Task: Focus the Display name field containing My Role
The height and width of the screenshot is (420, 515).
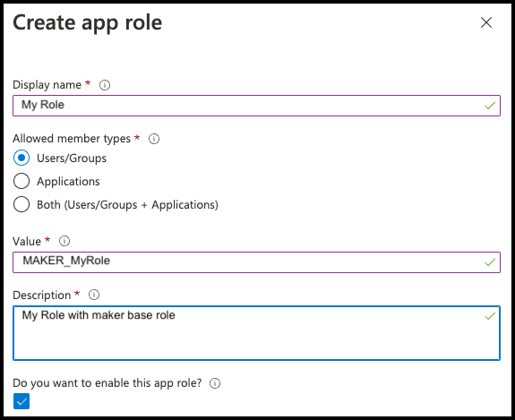Action: click(x=256, y=106)
